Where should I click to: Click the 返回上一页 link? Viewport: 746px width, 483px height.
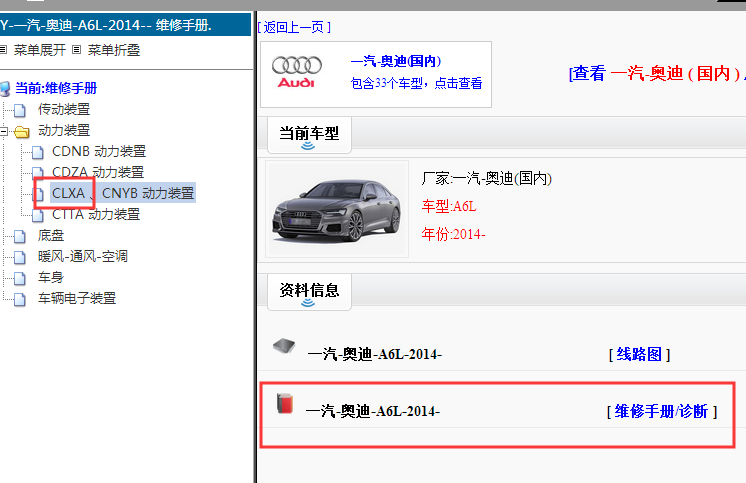pyautogui.click(x=294, y=27)
